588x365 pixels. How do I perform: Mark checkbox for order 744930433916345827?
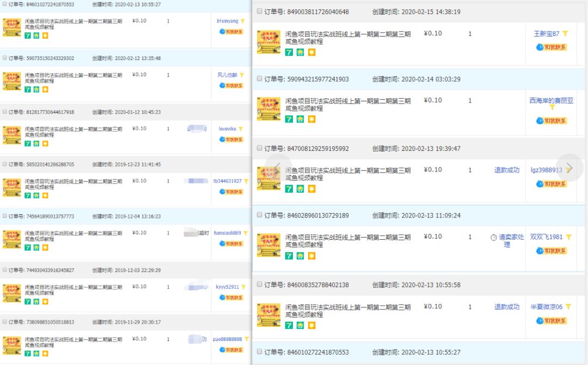(x=4, y=270)
